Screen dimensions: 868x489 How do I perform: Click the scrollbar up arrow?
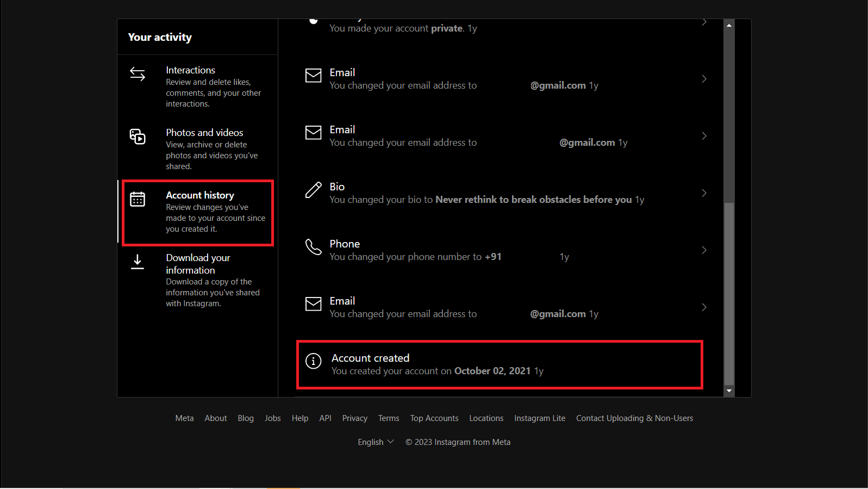(729, 25)
